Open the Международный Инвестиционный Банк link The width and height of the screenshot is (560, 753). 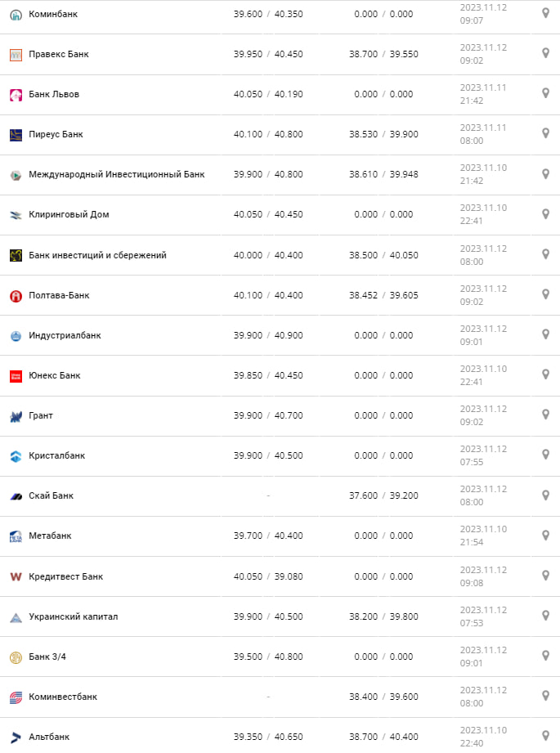pos(116,175)
